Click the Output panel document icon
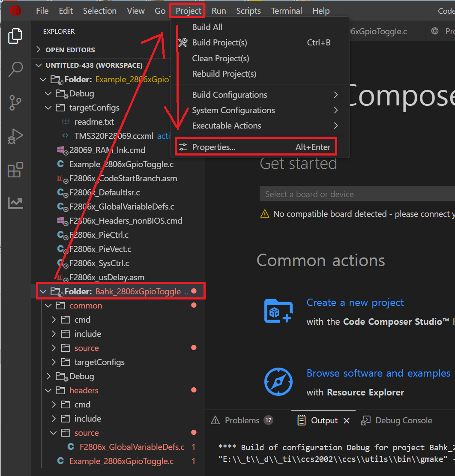 point(302,420)
